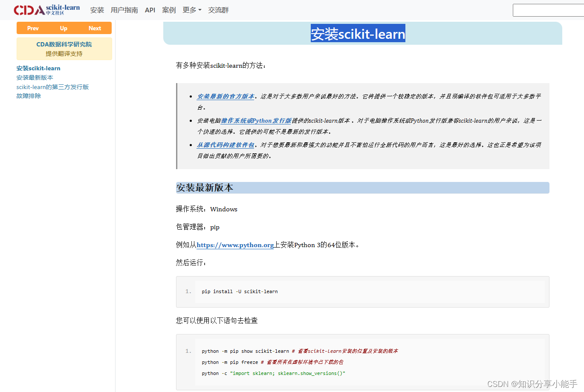This screenshot has height=392, width=584.
Task: Open the 交流群 navigation link
Action: point(218,10)
